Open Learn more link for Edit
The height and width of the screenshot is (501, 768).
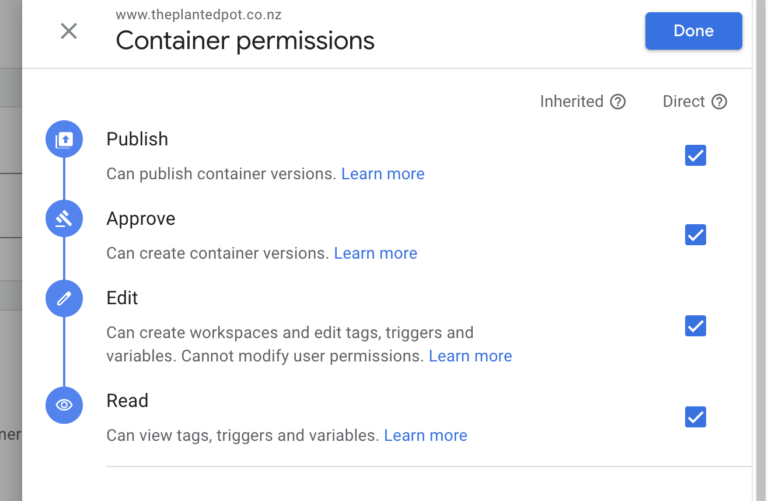click(470, 356)
